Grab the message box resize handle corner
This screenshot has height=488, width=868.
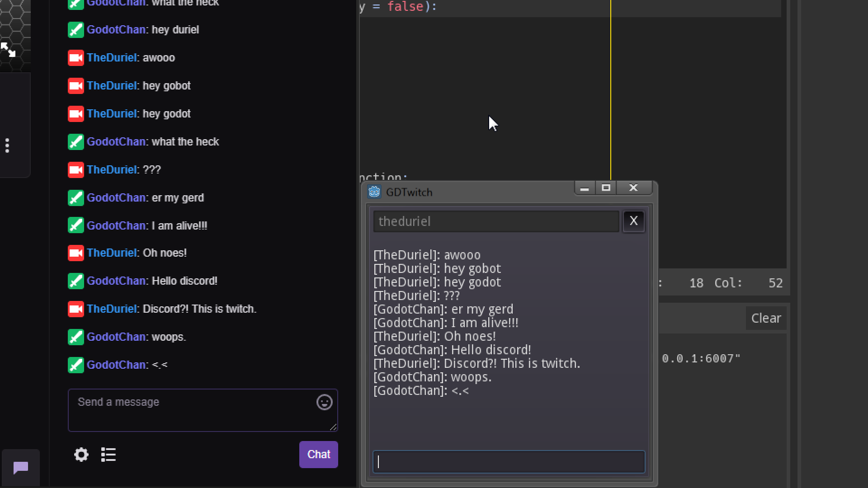click(x=334, y=427)
